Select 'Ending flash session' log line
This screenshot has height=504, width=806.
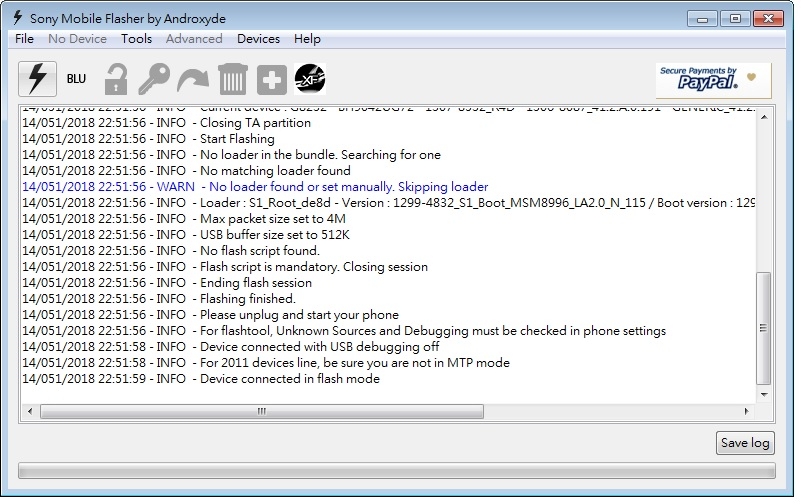pyautogui.click(x=167, y=283)
